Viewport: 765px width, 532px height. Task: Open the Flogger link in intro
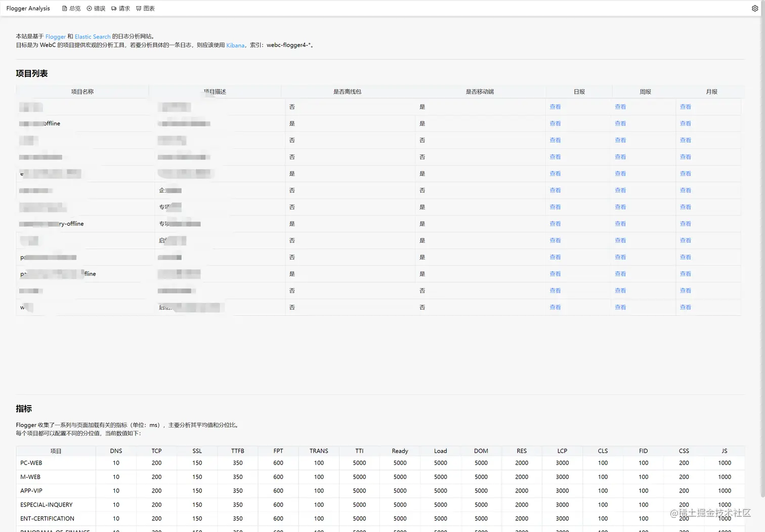pos(56,37)
